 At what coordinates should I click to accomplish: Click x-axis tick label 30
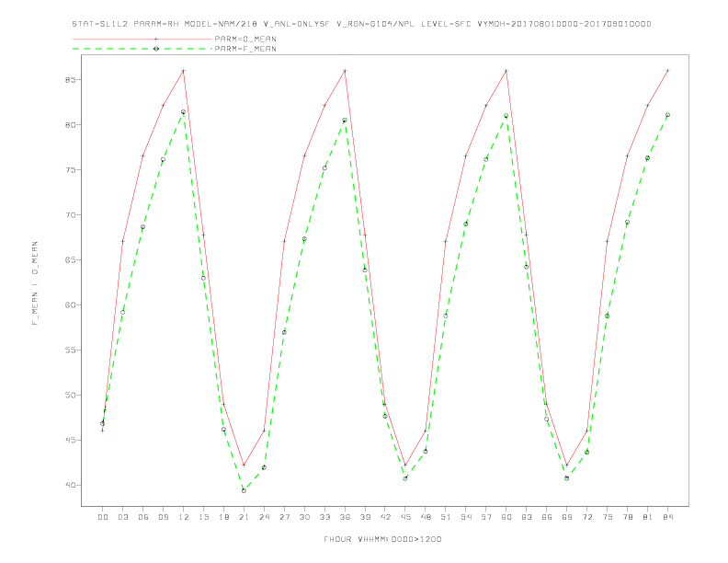[304, 517]
